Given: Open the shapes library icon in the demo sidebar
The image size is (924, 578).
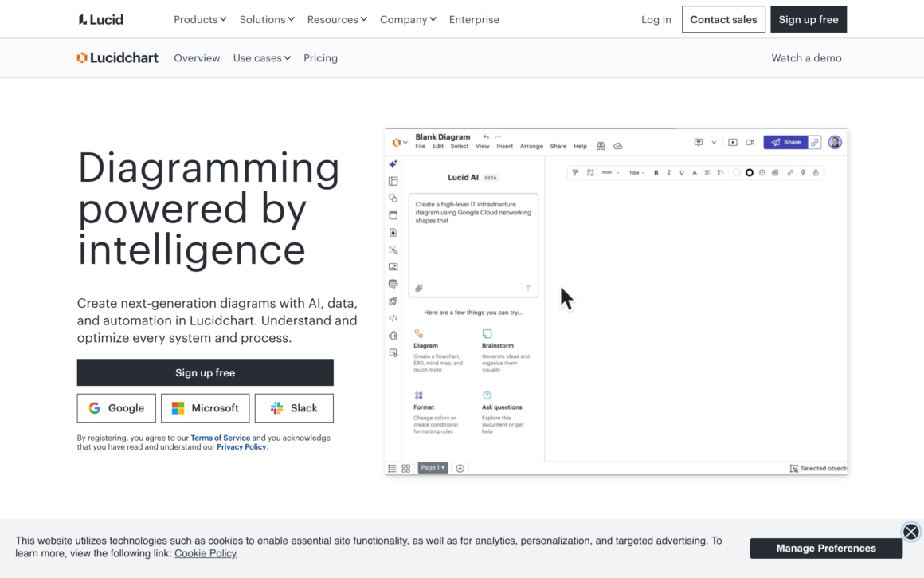Looking at the screenshot, I should click(x=393, y=199).
